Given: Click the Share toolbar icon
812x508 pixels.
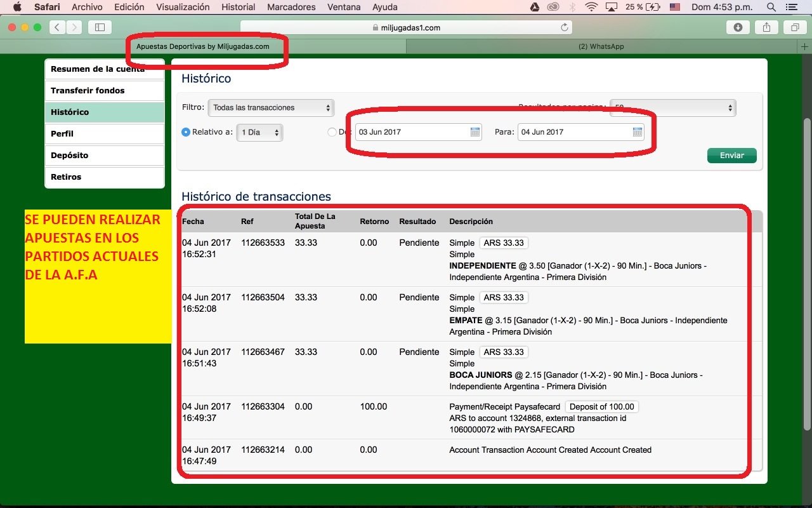Looking at the screenshot, I should pyautogui.click(x=766, y=27).
